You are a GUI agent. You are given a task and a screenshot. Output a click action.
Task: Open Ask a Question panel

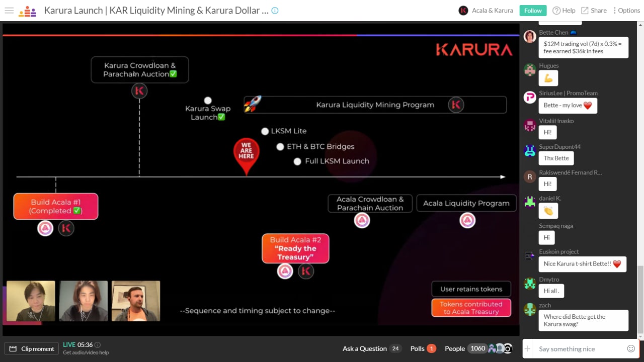click(372, 348)
